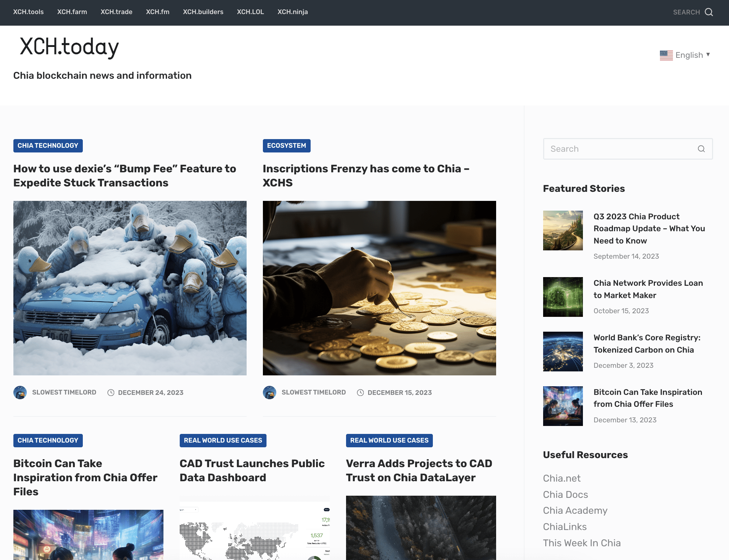Open the World Bank Core Registry thumbnail

coord(563,352)
